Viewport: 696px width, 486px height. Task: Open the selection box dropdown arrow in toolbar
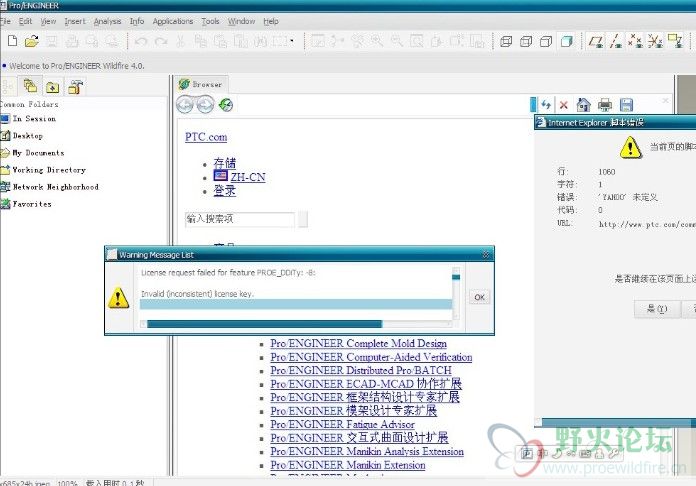(292, 41)
